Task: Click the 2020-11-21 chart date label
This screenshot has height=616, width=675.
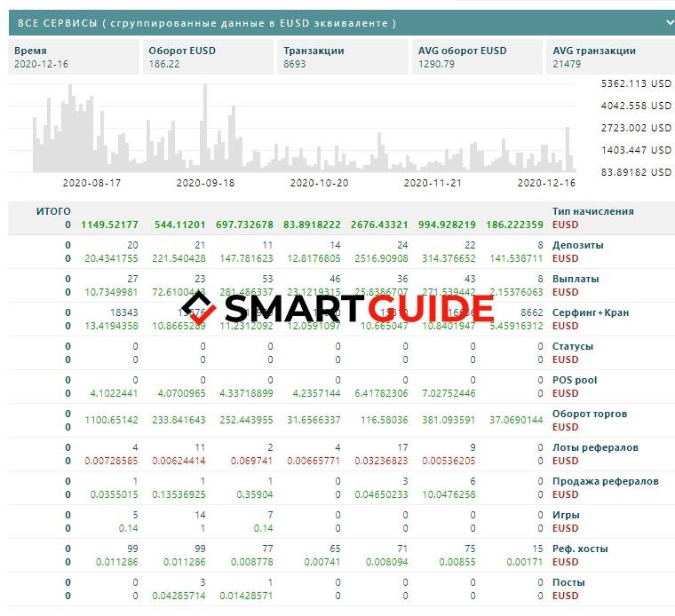Action: tap(433, 183)
